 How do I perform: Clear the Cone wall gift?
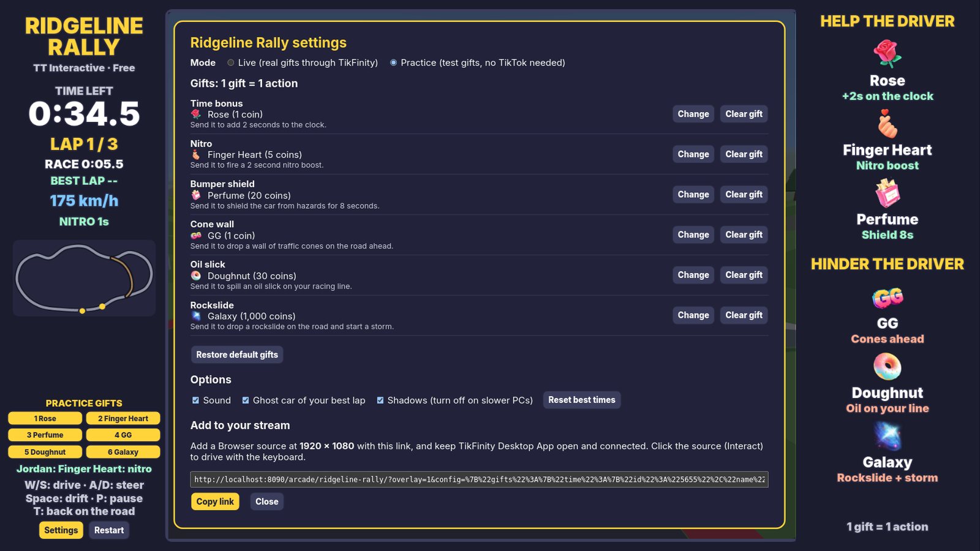[x=744, y=234]
